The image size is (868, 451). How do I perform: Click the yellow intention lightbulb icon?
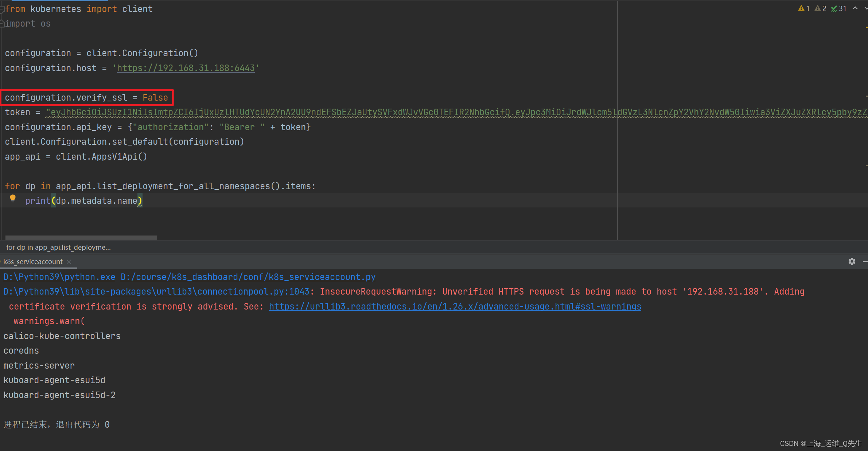click(x=13, y=199)
